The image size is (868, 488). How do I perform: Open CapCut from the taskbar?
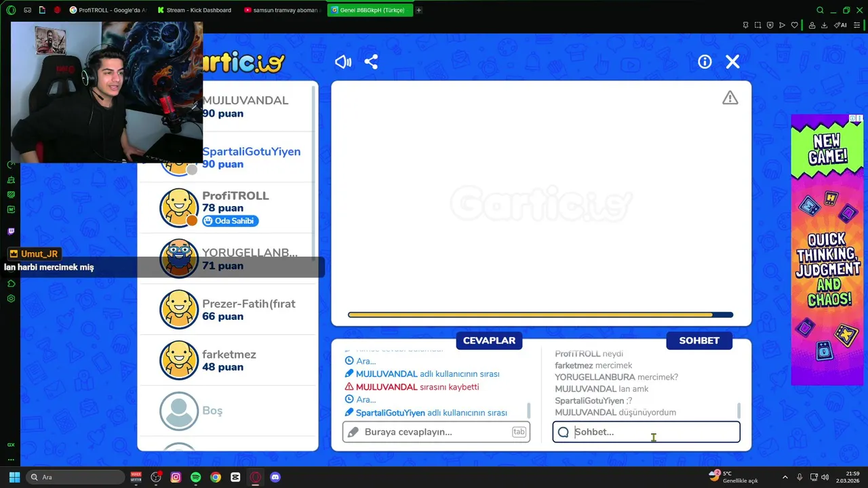(x=235, y=477)
